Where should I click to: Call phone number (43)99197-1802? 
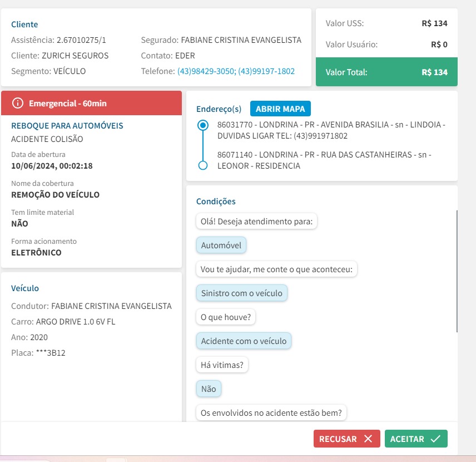[266, 71]
